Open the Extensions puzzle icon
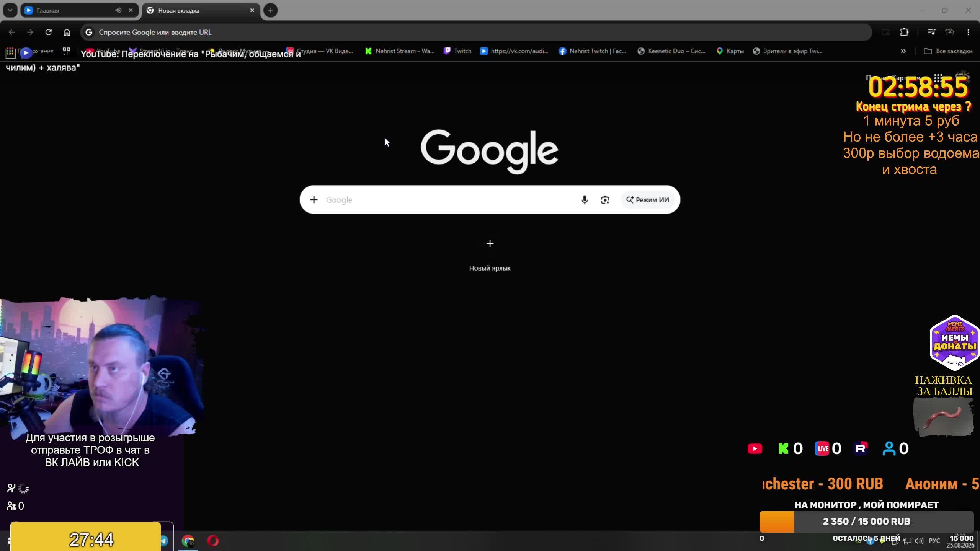Viewport: 980px width, 551px height. 904,32
